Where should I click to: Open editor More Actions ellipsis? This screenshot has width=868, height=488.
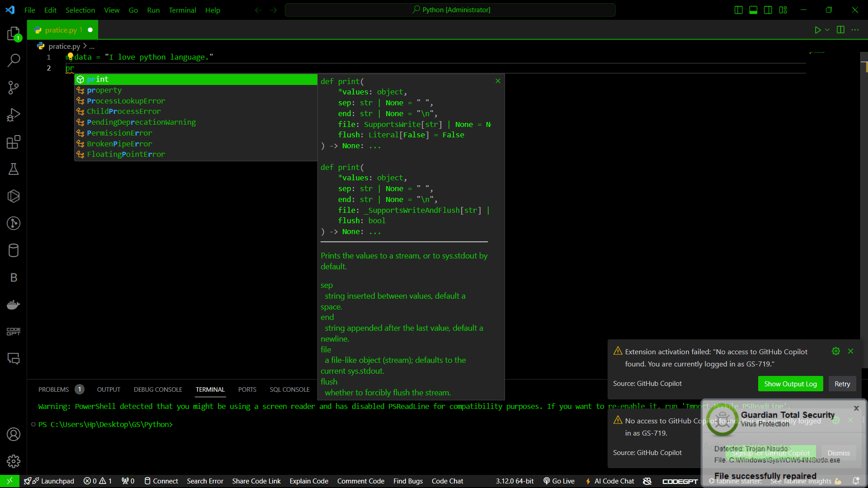point(855,30)
